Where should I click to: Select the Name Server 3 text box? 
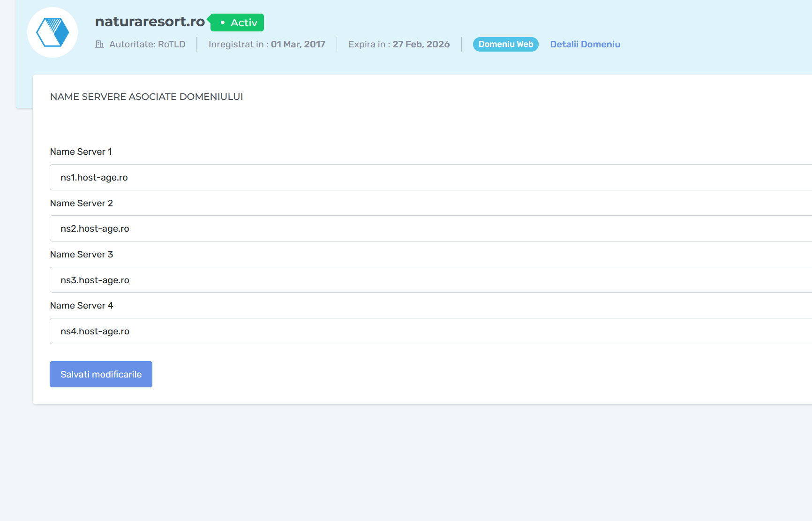click(422, 280)
